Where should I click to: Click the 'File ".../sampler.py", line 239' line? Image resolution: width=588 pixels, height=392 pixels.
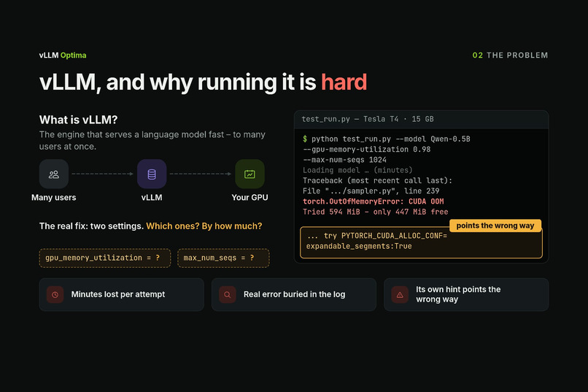click(x=371, y=191)
